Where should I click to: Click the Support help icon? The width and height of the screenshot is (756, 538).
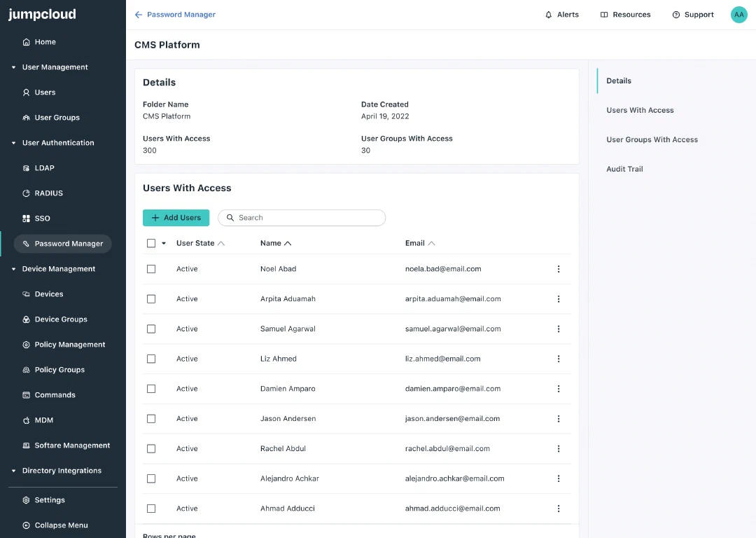pyautogui.click(x=676, y=15)
